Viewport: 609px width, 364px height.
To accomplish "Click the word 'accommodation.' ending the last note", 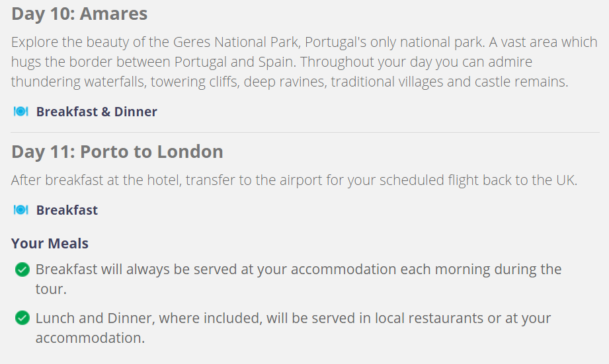I will click(x=90, y=338).
